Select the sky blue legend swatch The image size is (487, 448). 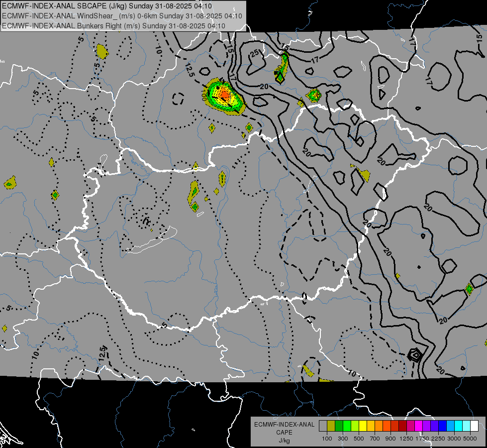point(451,426)
